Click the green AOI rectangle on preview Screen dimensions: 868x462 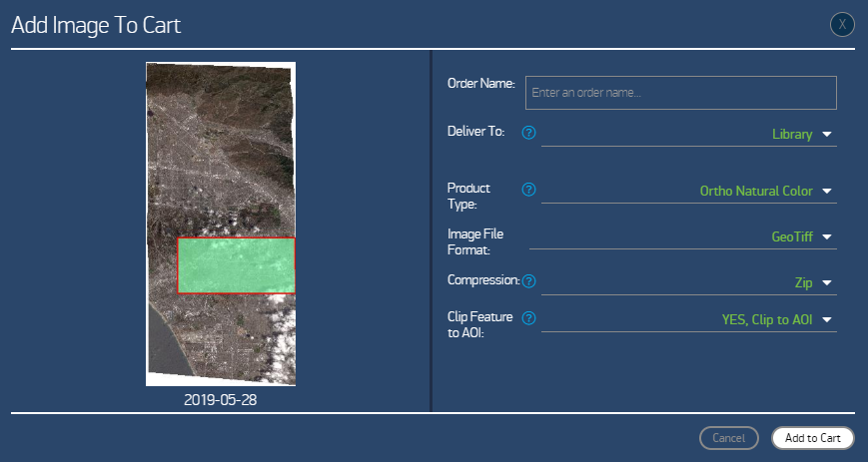coord(236,265)
